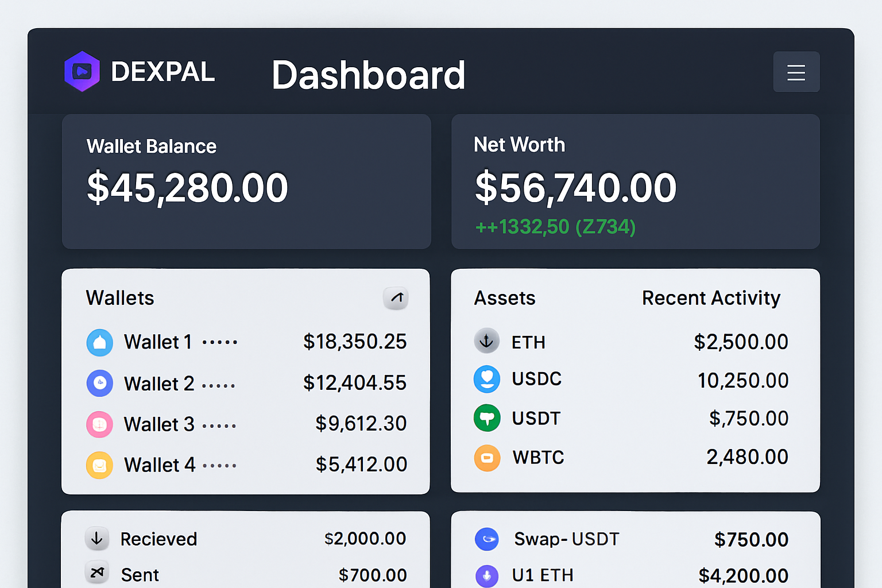882x588 pixels.
Task: Select the Wallet Balance amount
Action: (187, 188)
